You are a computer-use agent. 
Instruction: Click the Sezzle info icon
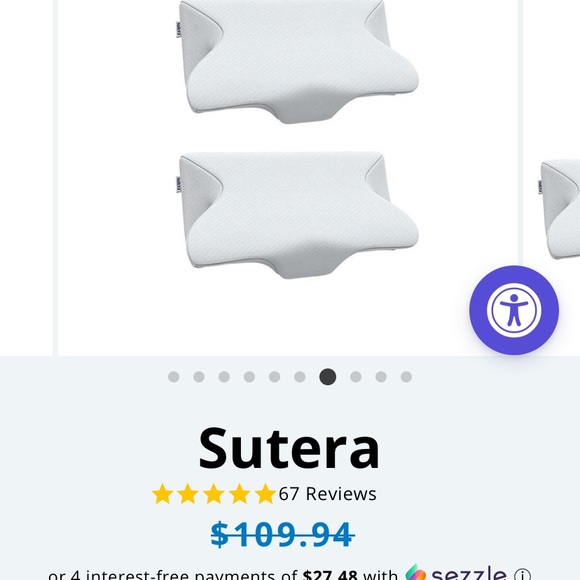coord(522,576)
